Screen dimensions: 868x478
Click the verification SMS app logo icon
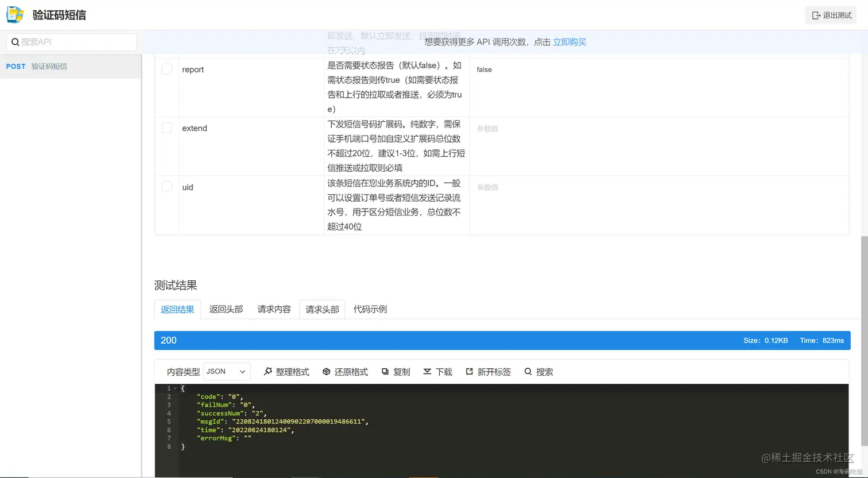pos(14,14)
